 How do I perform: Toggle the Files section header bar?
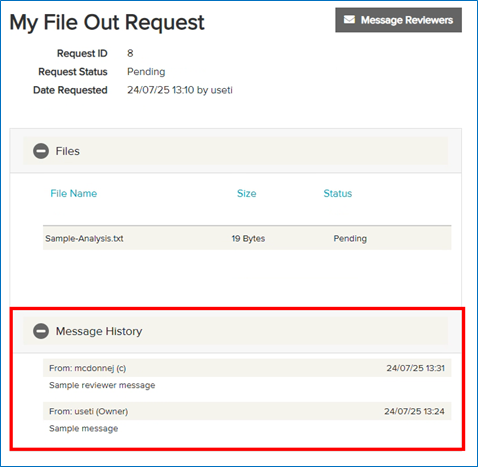tap(235, 151)
